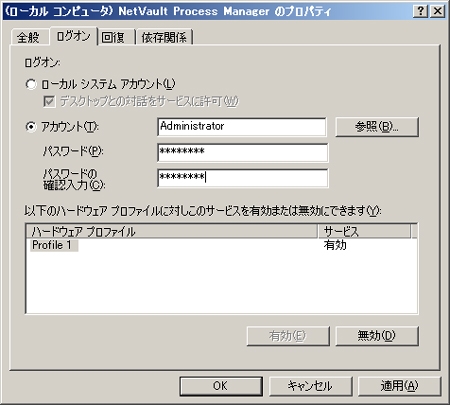Viewport: 450px width, 405px height.
Task: Click the パスワード input field
Action: tap(243, 152)
